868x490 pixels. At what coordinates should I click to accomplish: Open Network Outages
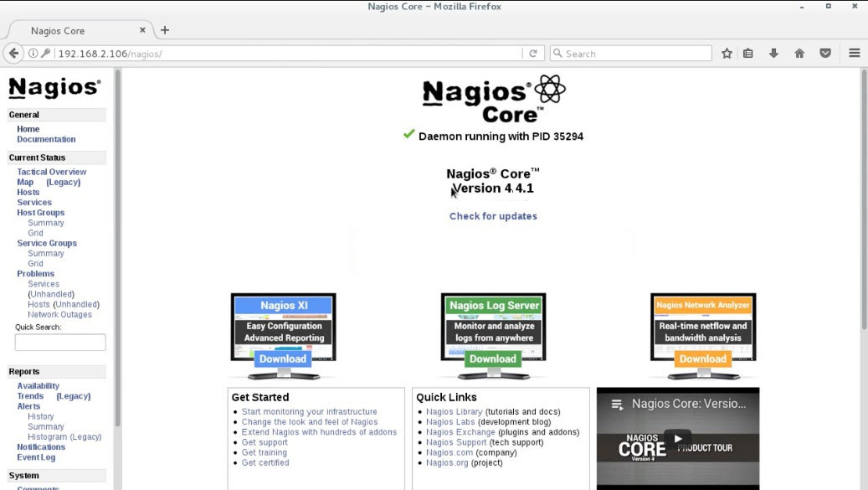[59, 314]
